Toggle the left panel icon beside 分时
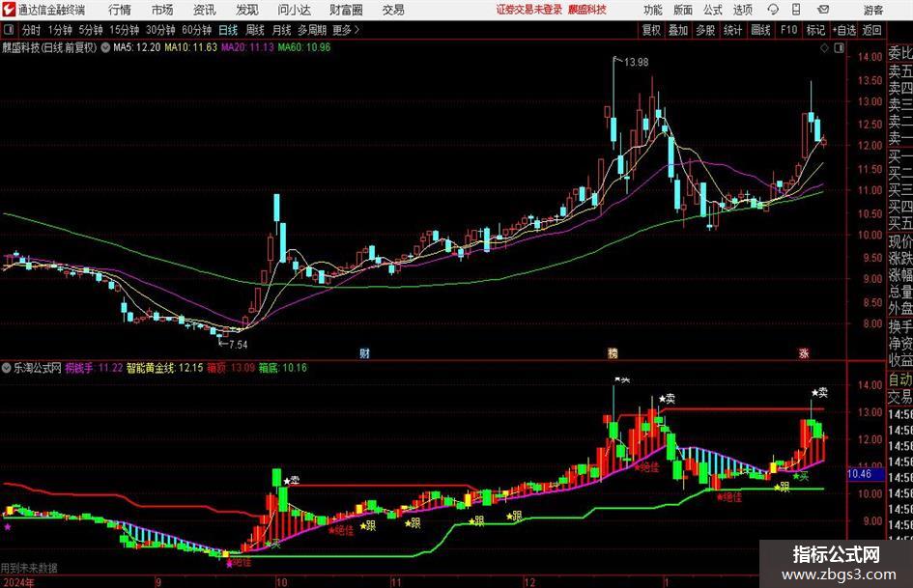The image size is (913, 588). (x=8, y=30)
